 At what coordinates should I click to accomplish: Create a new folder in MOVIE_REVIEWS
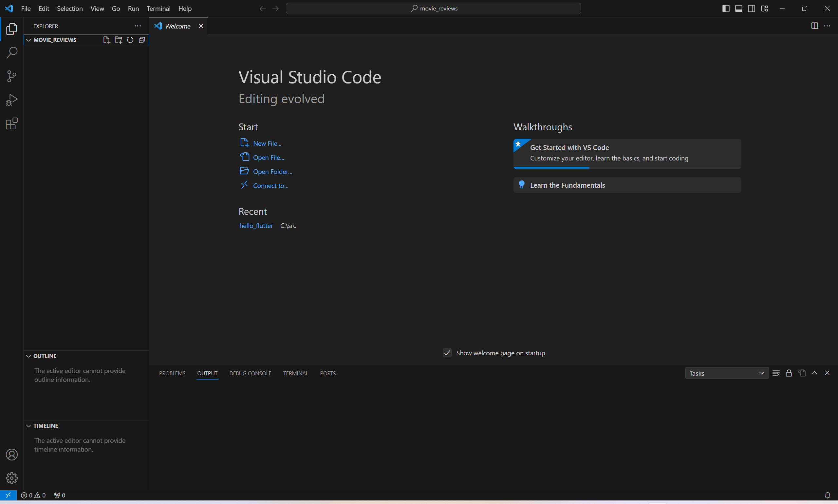[118, 40]
